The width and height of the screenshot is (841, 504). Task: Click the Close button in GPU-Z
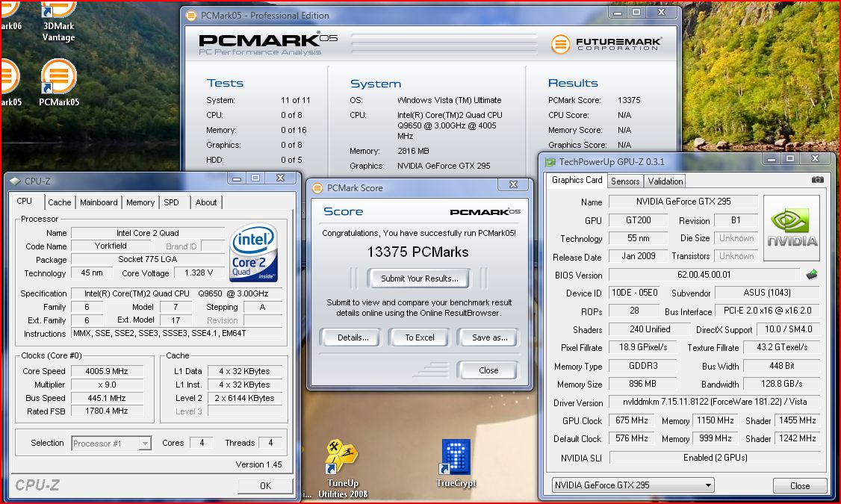[x=800, y=485]
